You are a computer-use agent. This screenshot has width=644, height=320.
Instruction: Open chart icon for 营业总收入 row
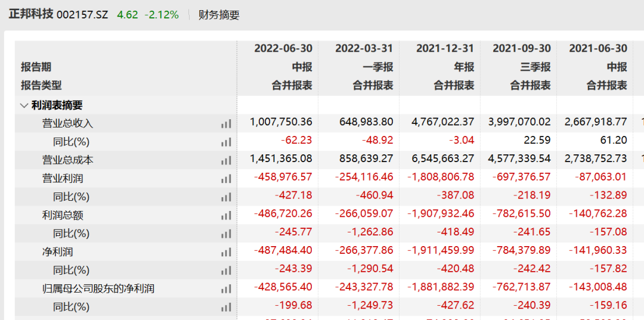[226, 123]
